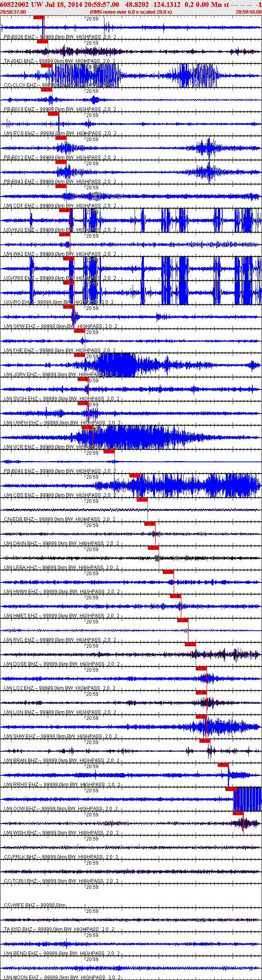Select the pick marker above the TA J04D trace
Image resolution: width=262 pixels, height=980 pixels.
click(43, 41)
